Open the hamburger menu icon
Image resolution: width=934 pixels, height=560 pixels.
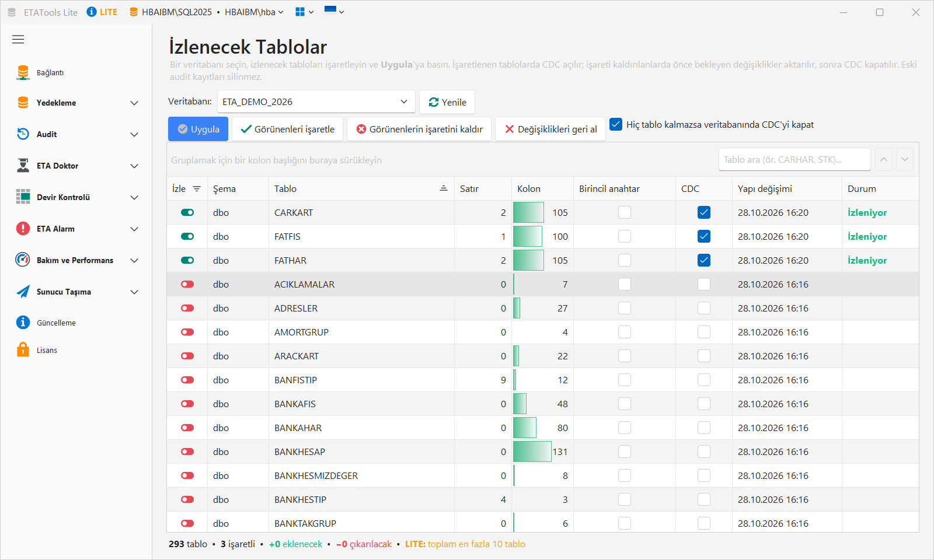[18, 39]
